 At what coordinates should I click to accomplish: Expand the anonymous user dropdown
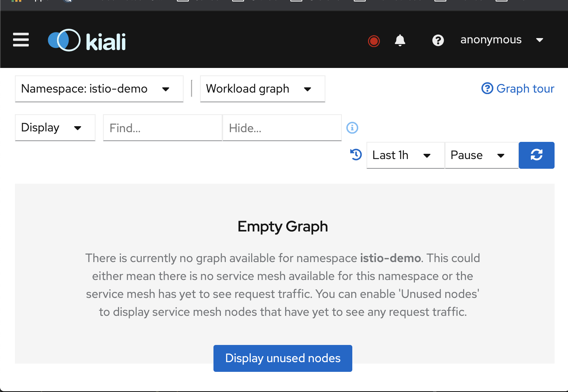click(x=502, y=40)
